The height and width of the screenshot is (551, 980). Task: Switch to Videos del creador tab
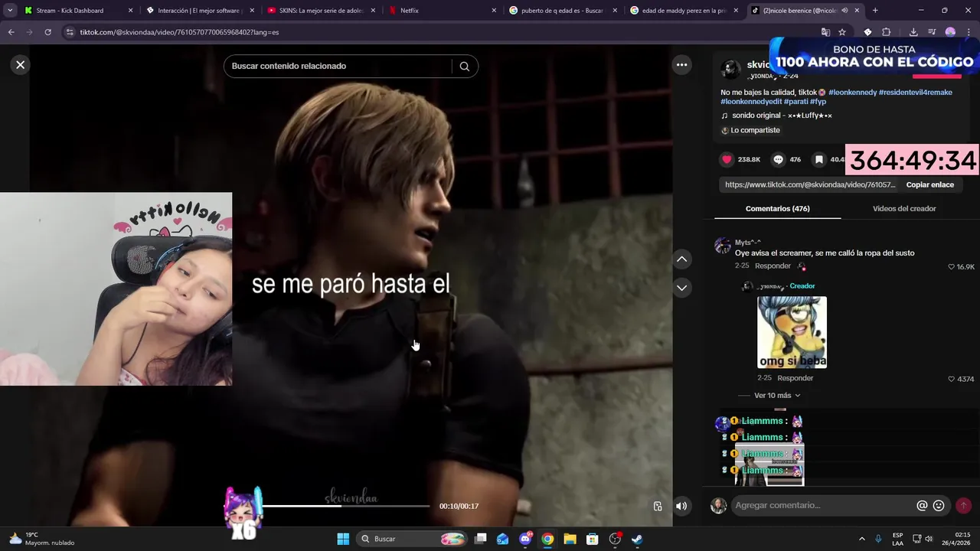[904, 208]
